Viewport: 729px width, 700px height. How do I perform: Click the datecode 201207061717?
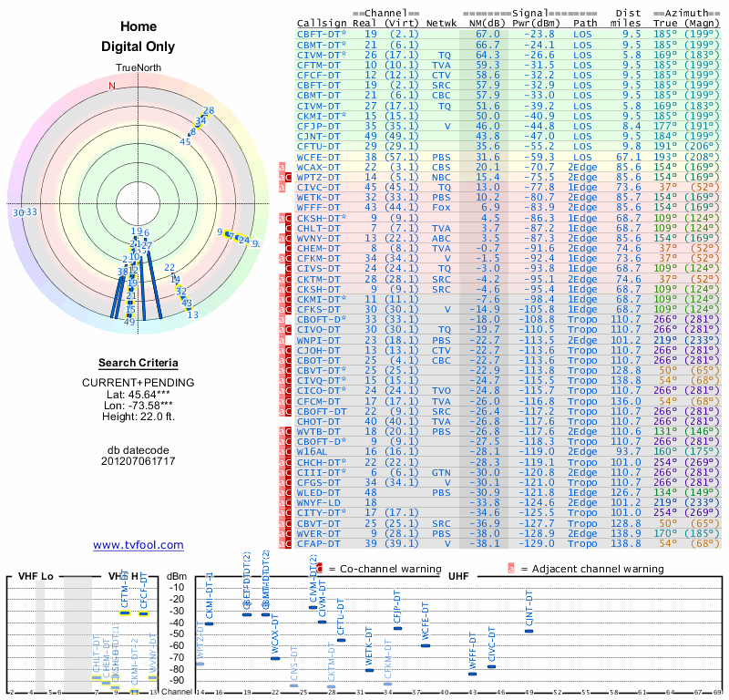point(139,461)
